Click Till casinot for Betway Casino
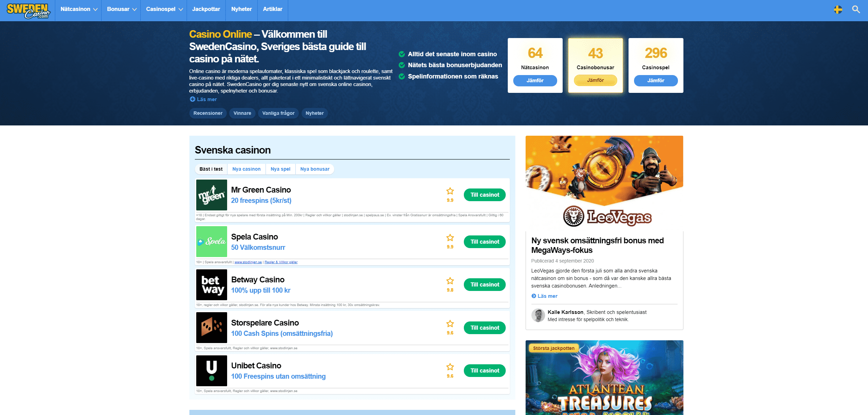 (484, 285)
